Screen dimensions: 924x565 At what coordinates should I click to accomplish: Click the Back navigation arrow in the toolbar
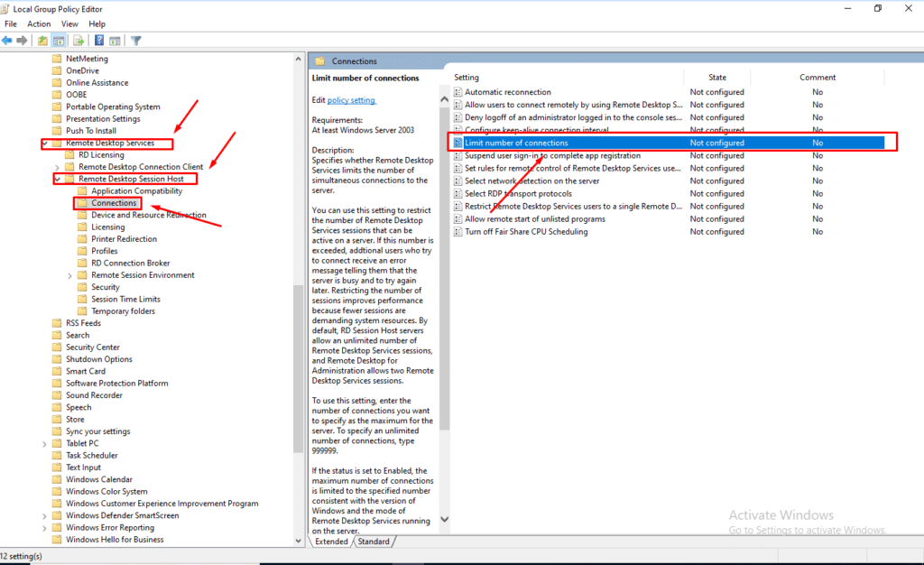(x=6, y=40)
